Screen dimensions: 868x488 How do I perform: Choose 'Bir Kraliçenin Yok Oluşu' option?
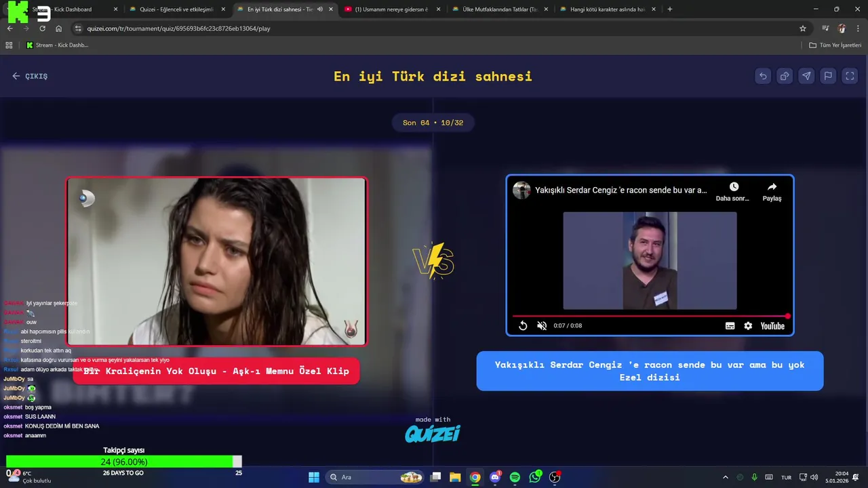pyautogui.click(x=216, y=371)
